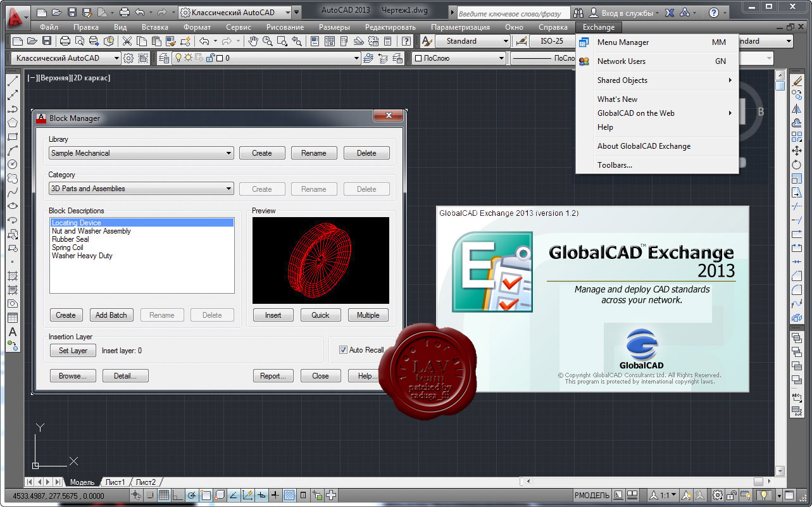Click the Workspace Settings gear icon

point(128,58)
